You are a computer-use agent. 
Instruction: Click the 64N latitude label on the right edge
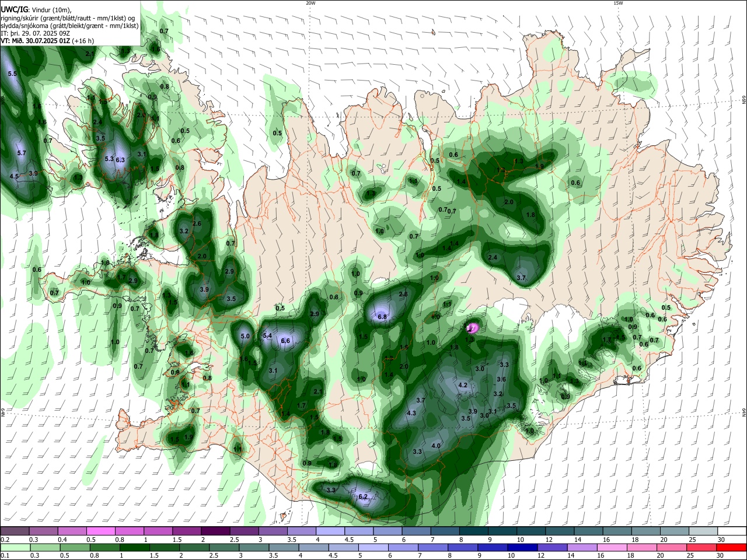[744, 412]
